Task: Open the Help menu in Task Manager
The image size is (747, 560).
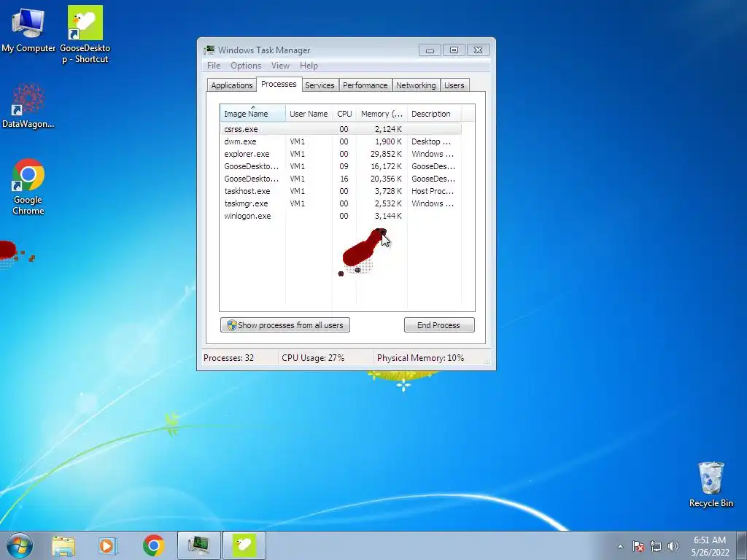Action: coord(309,66)
